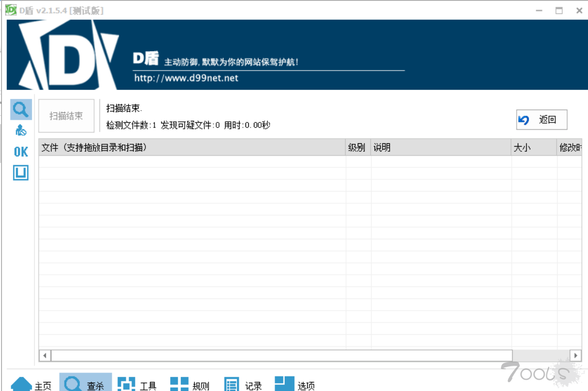Open the 工具 tools tab

137,385
